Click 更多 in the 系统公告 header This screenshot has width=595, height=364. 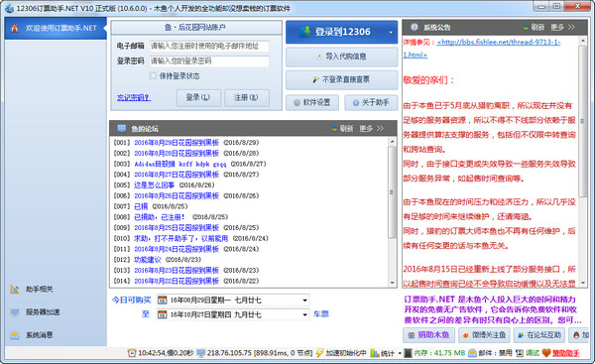click(562, 28)
